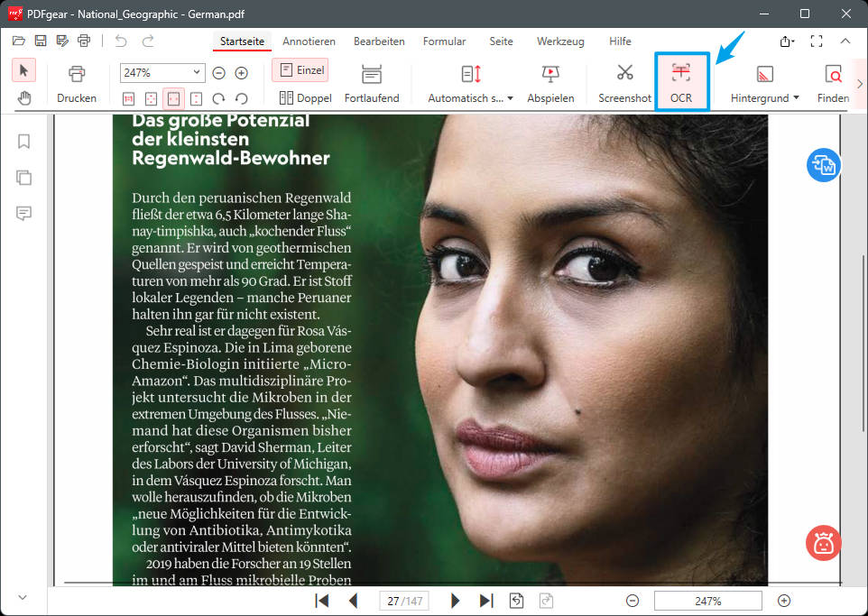Zoom out using the bottom bar minus icon
This screenshot has height=616, width=868.
tap(633, 601)
